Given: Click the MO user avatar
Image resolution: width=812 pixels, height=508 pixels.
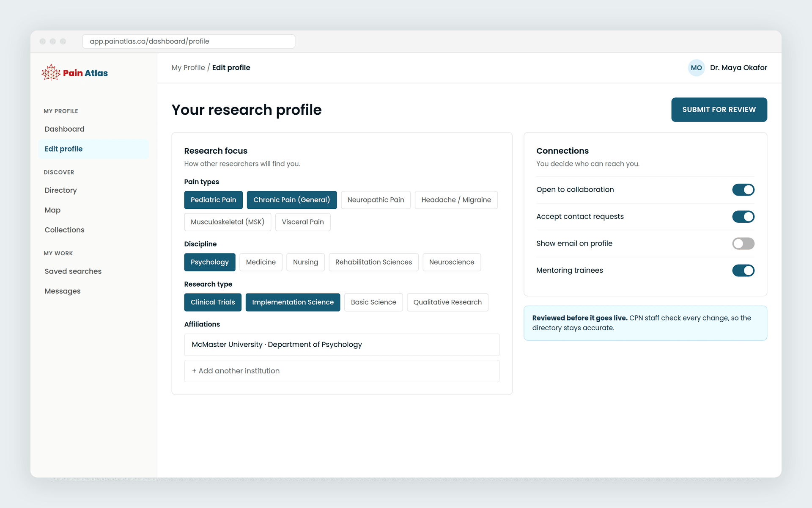Looking at the screenshot, I should tap(696, 68).
